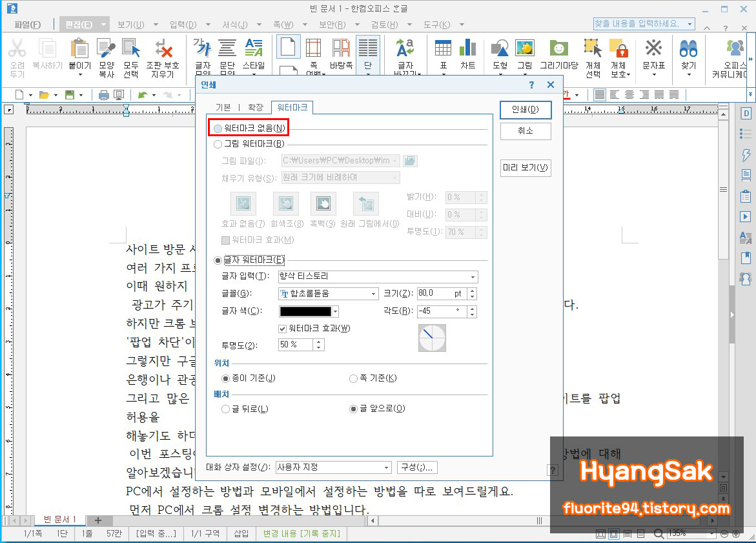Select the 글 앞으로 placement radio
This screenshot has height=543, width=756.
353,409
